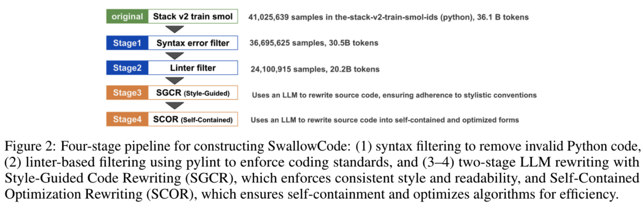Select the orange Stage3 label
This screenshot has height=206, width=644.
[x=127, y=93]
